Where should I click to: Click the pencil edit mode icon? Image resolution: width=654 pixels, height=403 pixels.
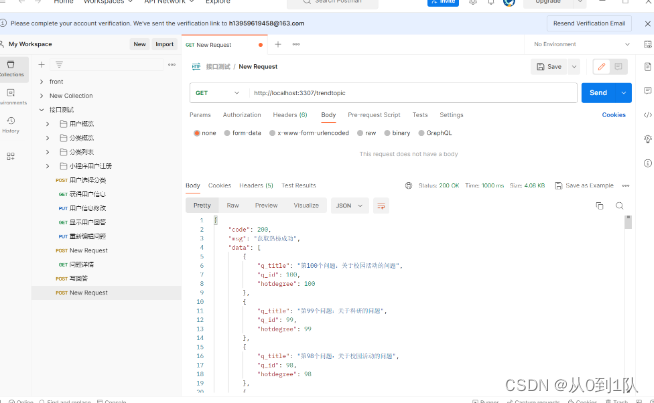point(601,67)
